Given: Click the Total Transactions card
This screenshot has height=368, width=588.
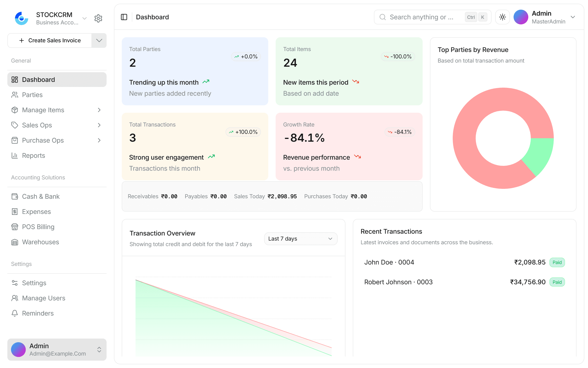Looking at the screenshot, I should click(x=195, y=147).
